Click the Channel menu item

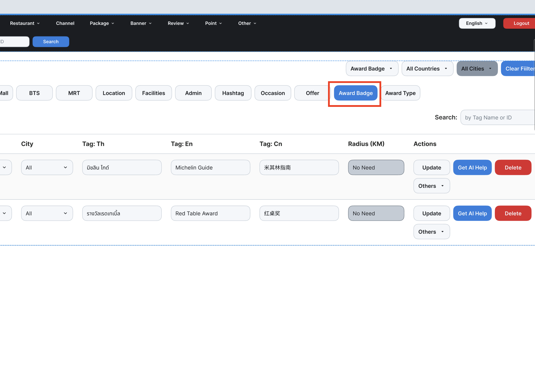(x=65, y=23)
